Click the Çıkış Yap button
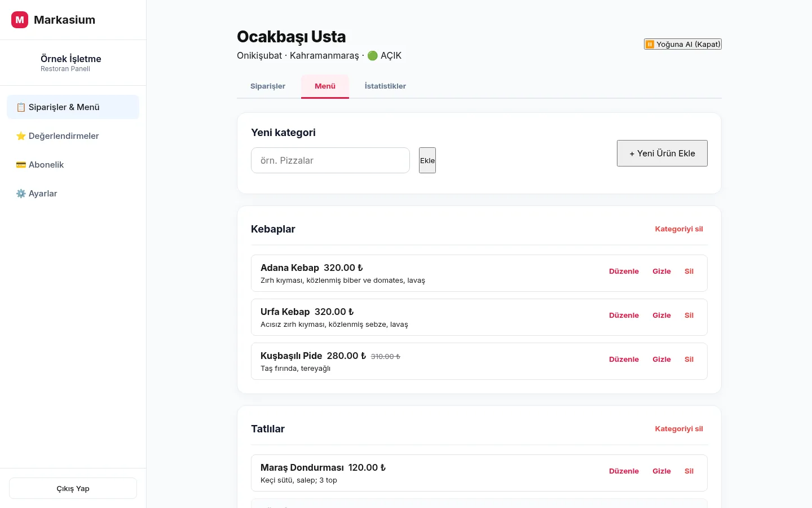812x508 pixels. 73,488
